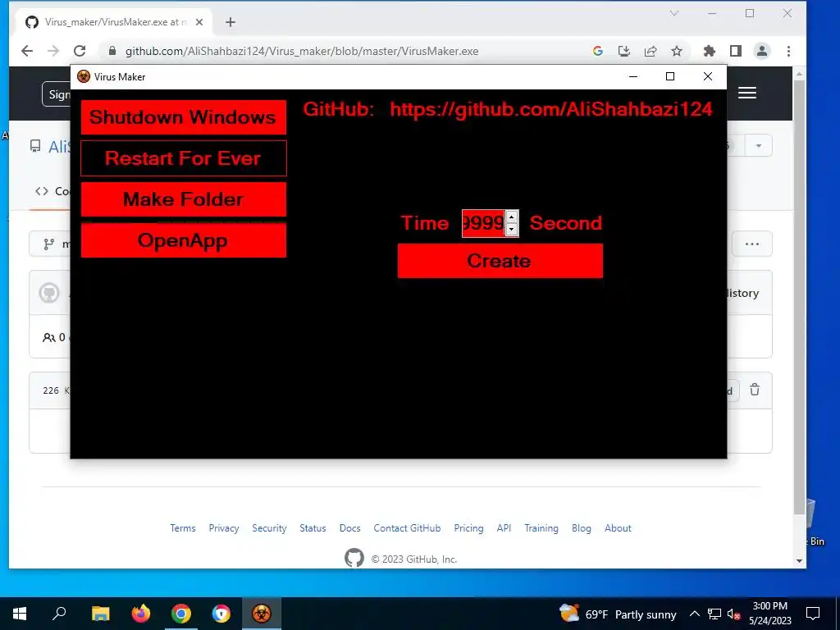Screen dimensions: 840x630
Task: Open network tray icon
Action: tap(714, 614)
